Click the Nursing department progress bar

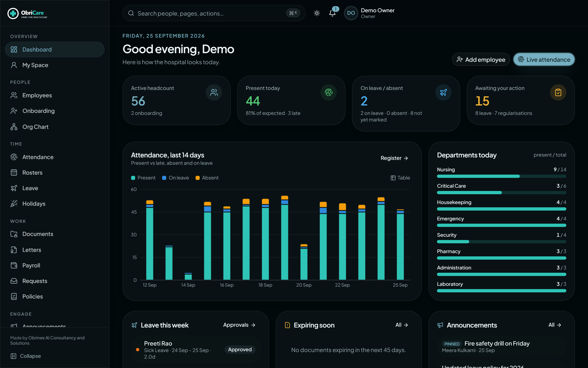point(501,176)
